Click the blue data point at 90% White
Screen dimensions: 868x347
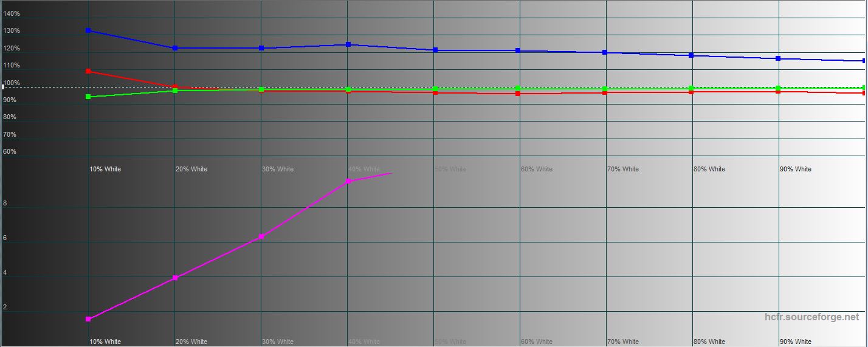[x=778, y=58]
